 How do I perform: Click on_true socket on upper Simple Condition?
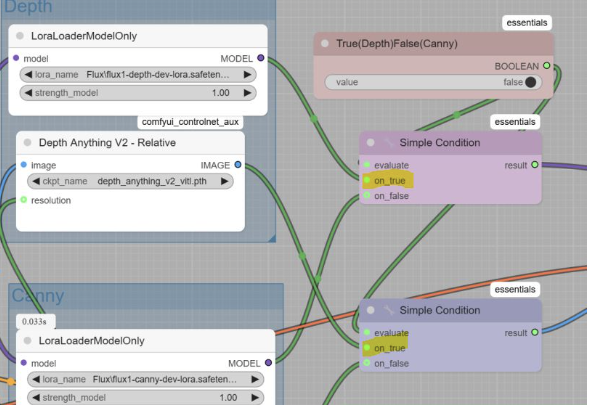coord(367,180)
